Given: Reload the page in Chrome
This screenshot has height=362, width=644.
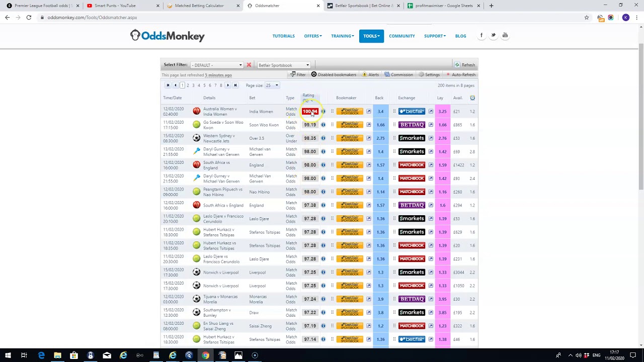Looking at the screenshot, I should 29,18.
